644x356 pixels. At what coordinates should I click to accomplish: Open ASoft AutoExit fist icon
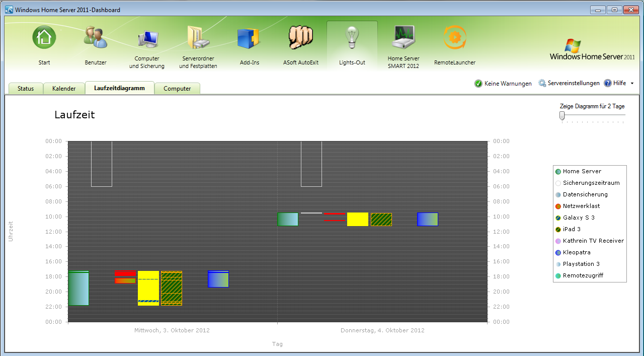301,38
